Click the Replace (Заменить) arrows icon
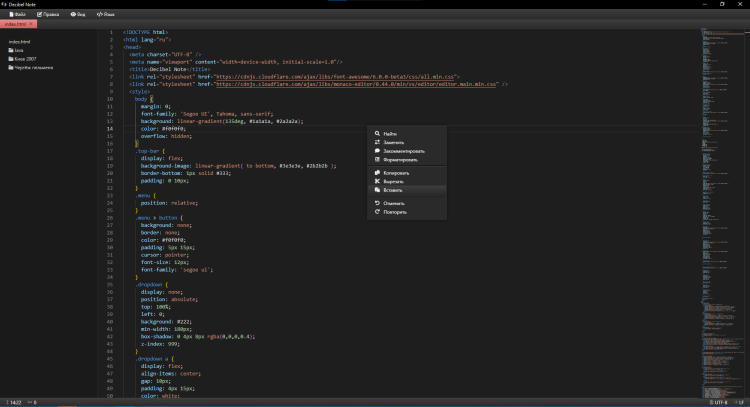 376,142
